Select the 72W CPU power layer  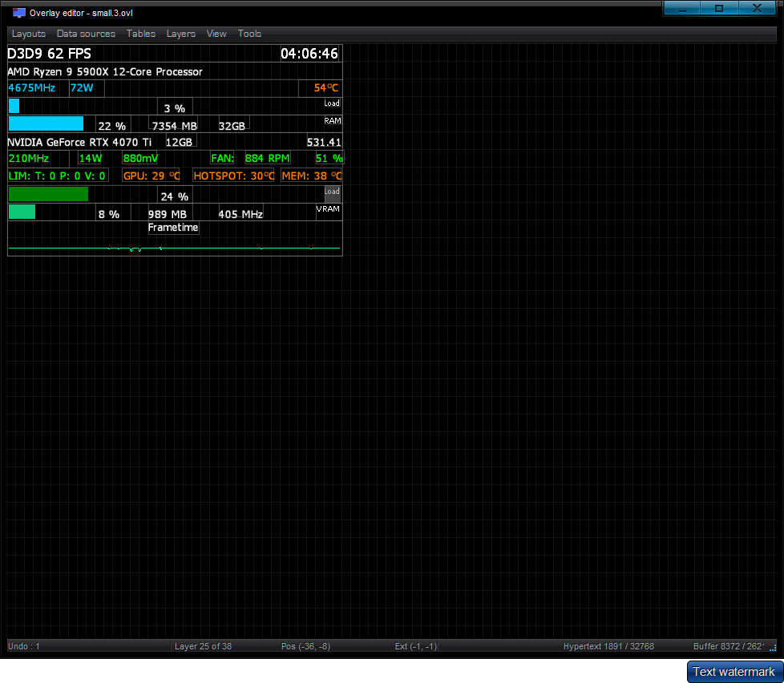[x=82, y=88]
